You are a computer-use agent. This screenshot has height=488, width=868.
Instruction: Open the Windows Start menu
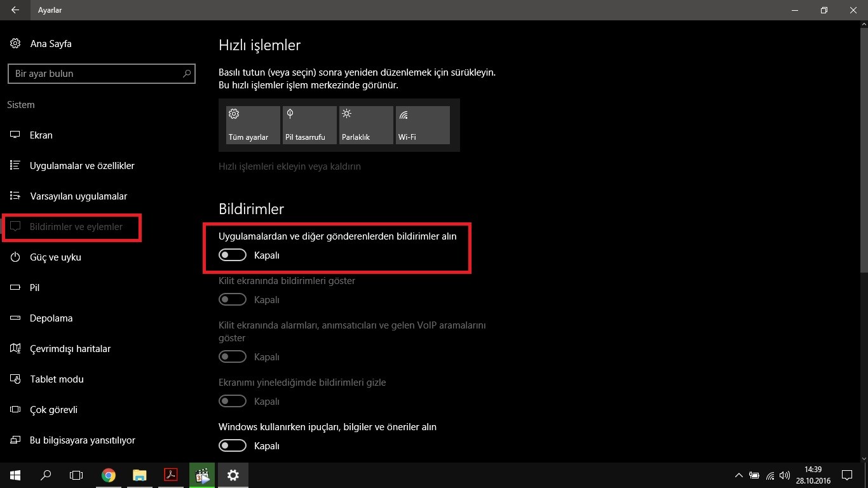click(x=15, y=475)
